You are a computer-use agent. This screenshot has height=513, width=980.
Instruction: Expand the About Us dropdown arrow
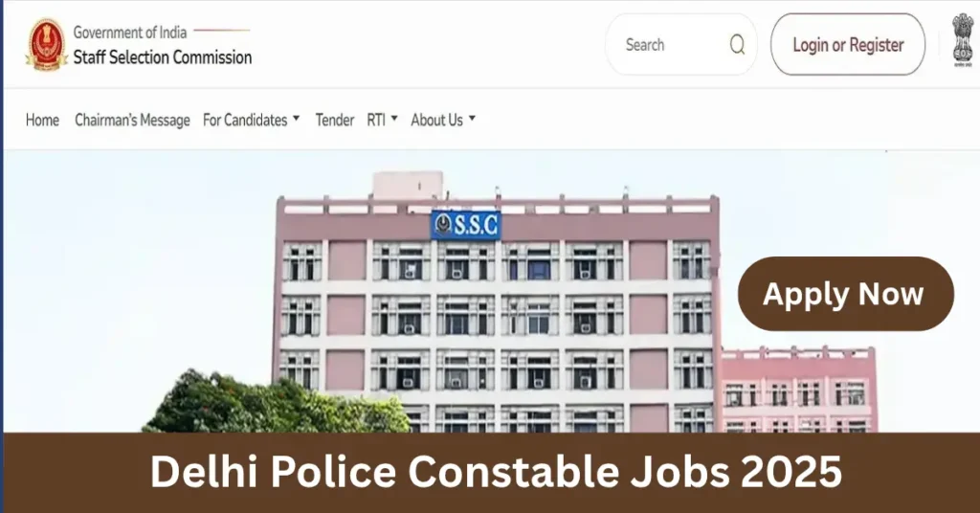472,118
